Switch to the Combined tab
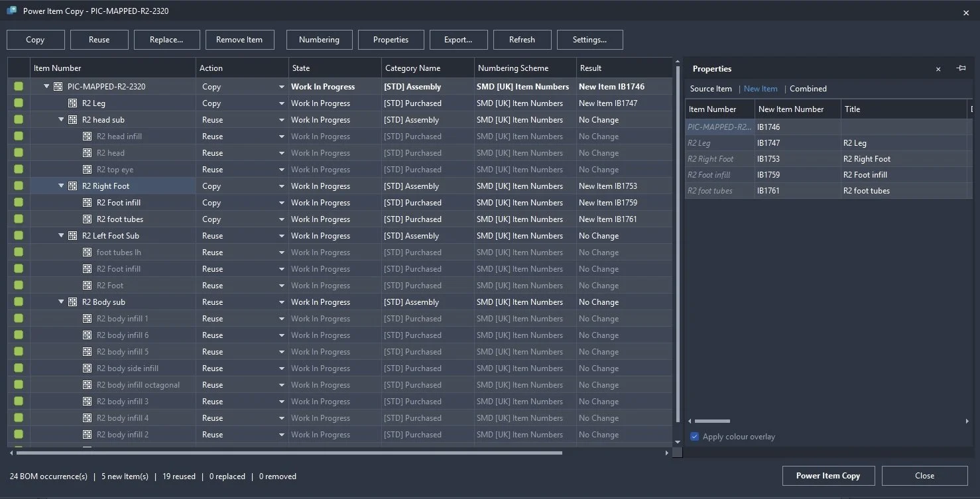This screenshot has width=980, height=499. click(x=808, y=89)
